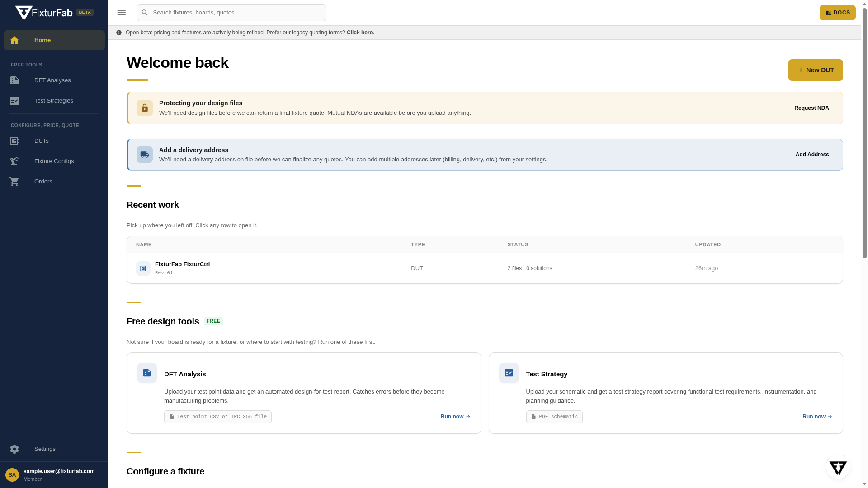This screenshot has height=488, width=868.
Task: Click the lock icon in the NDA banner
Action: coord(145,108)
